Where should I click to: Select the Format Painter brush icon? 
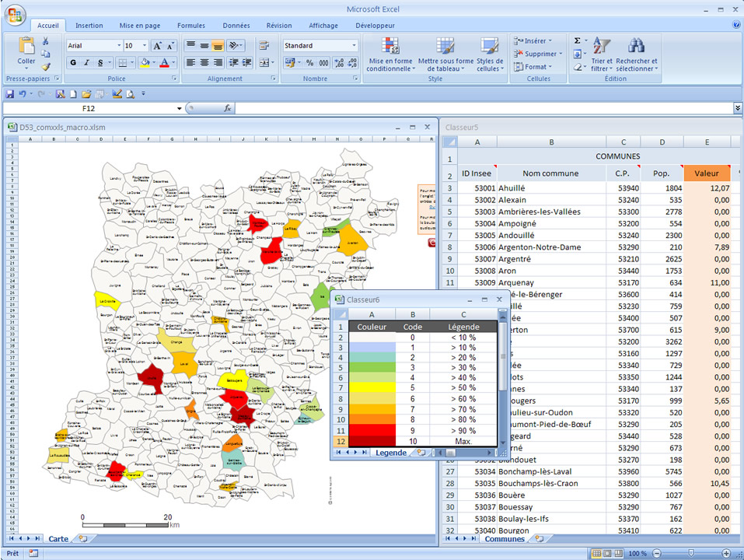(46, 66)
